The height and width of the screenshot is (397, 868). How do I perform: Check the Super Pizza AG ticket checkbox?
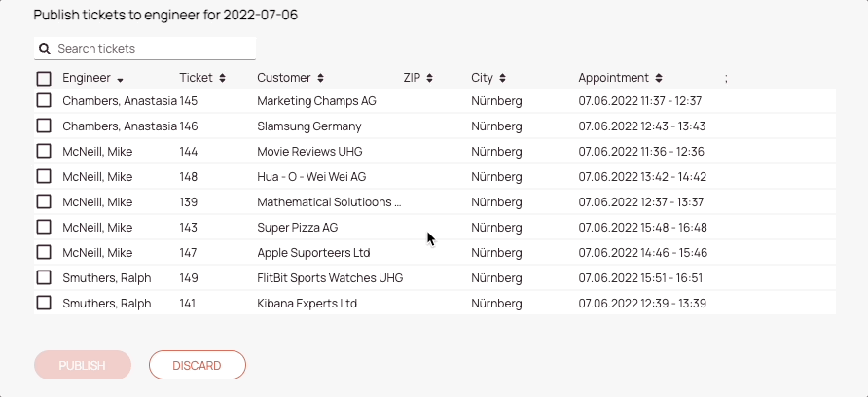tap(44, 227)
